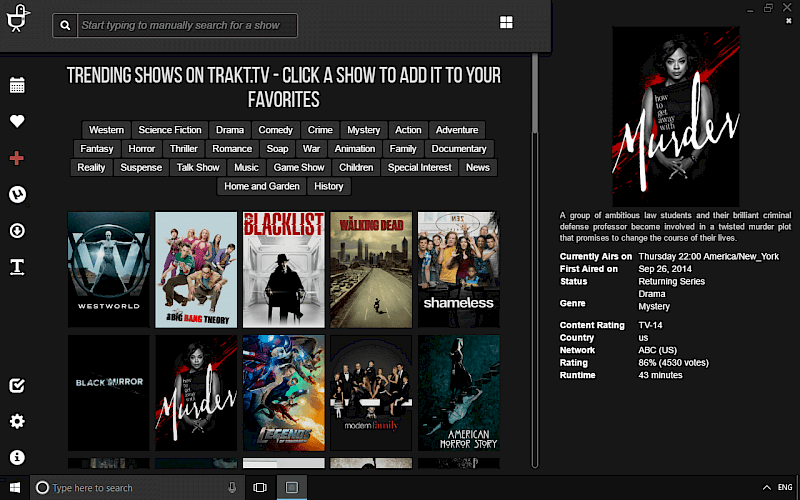Filter by Music genre

246,168
